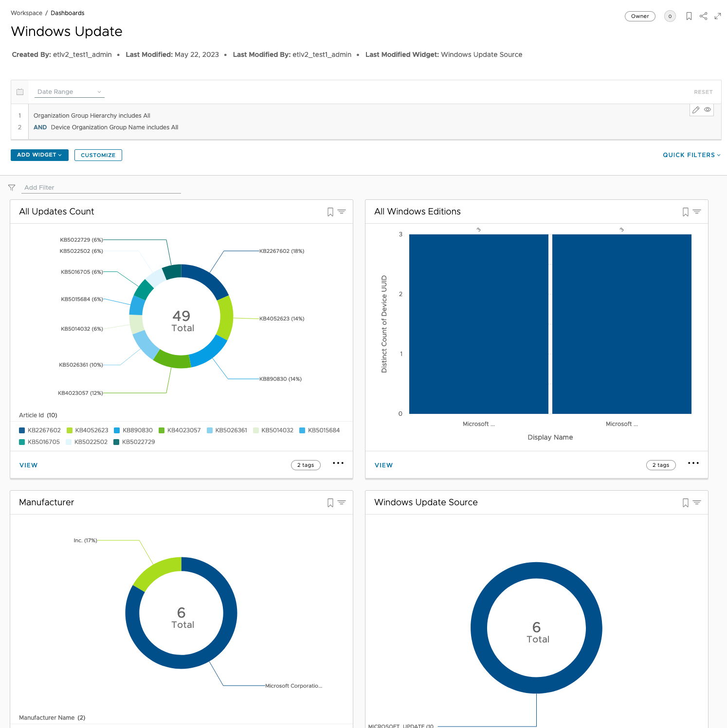
Task: Expand the dashboard to full screen
Action: click(718, 16)
